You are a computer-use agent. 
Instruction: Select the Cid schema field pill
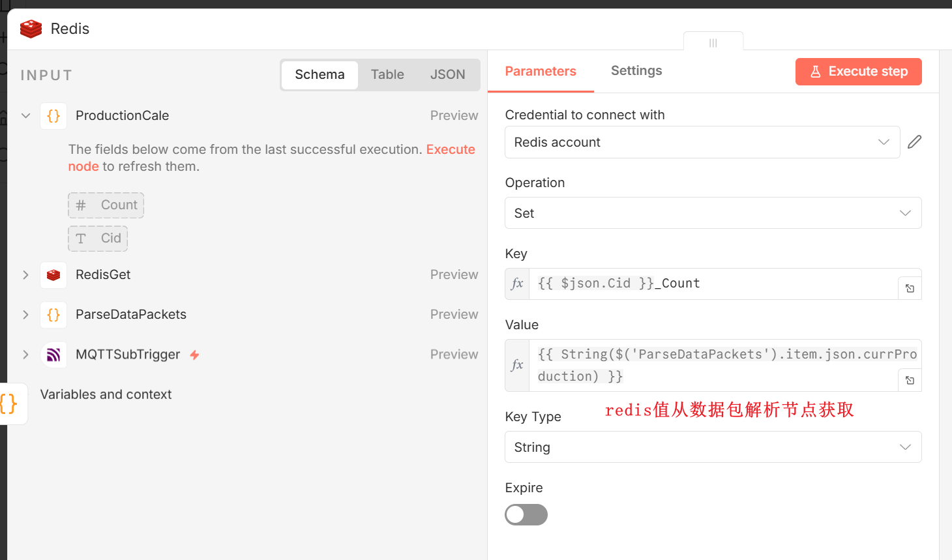pyautogui.click(x=98, y=239)
